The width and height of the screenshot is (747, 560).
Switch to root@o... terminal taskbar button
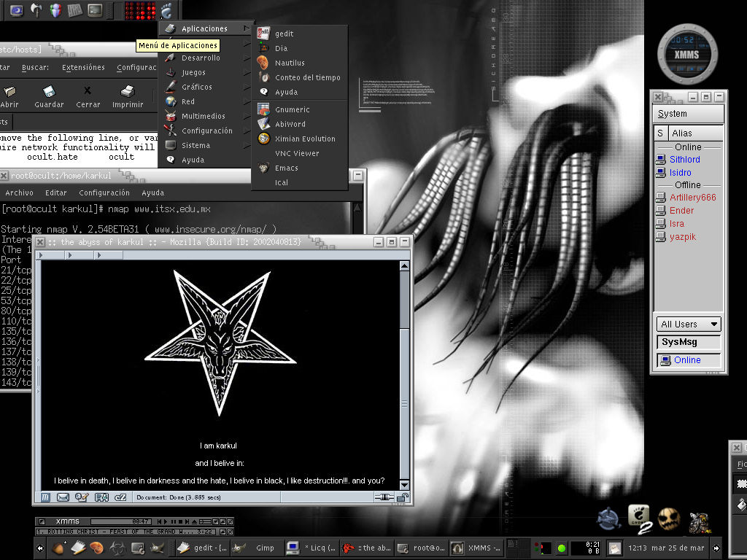422,548
